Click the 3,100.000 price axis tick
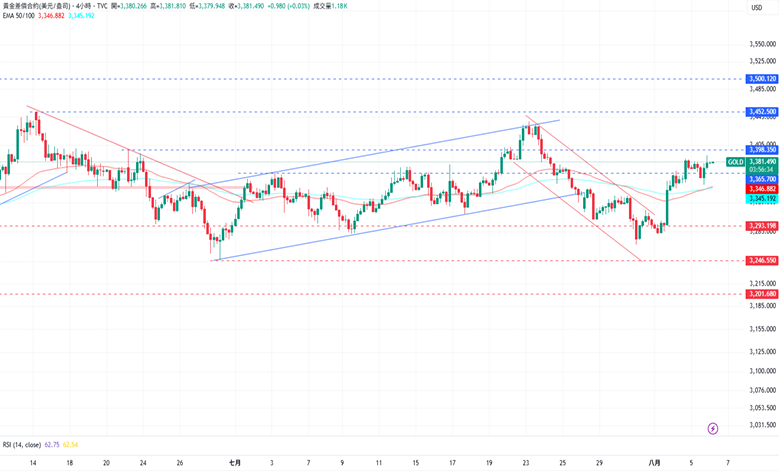The height and width of the screenshot is (471, 779). point(763,371)
